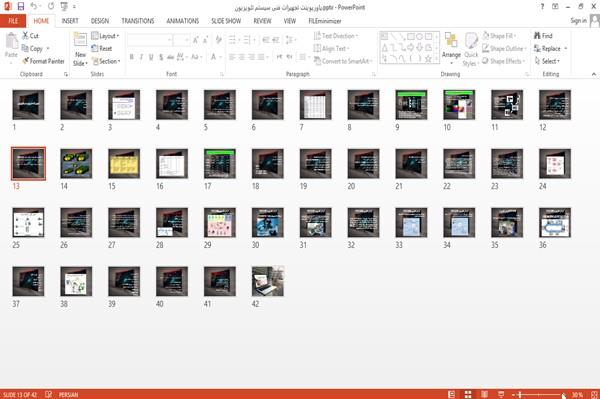This screenshot has width=600, height=399.
Task: Open the Select dropdown in Editing
Action: (x=547, y=61)
